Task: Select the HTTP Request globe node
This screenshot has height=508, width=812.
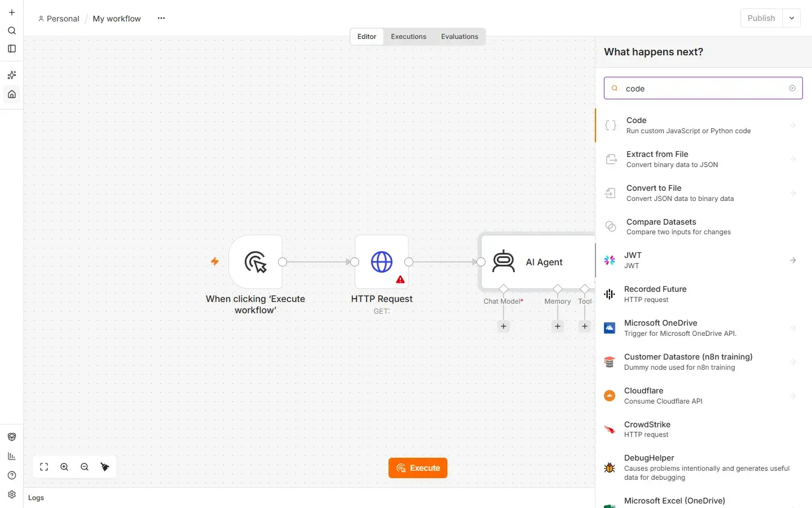Action: pos(382,262)
